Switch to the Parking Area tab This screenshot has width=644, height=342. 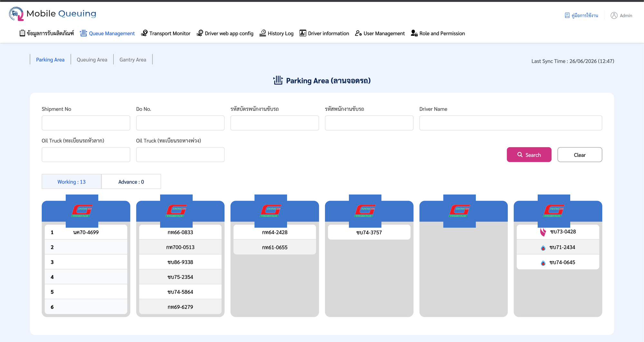pos(50,60)
